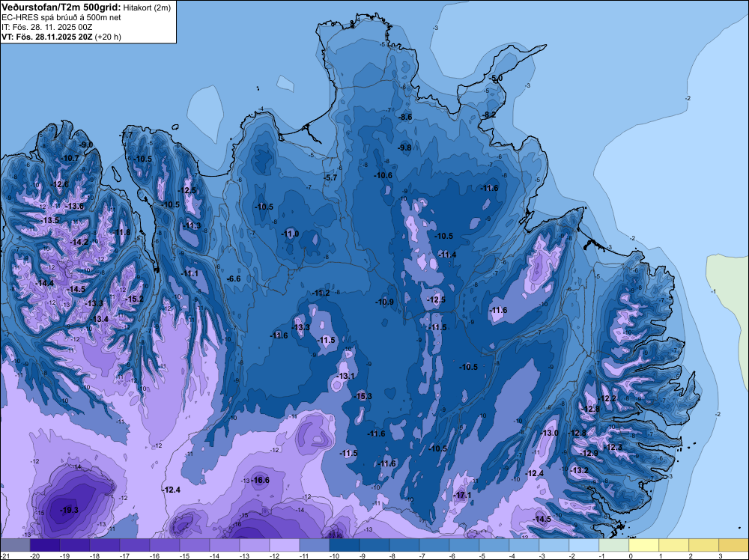This screenshot has height=560, width=749.
Task: Click the -6.6 temperature value
Action: [233, 279]
